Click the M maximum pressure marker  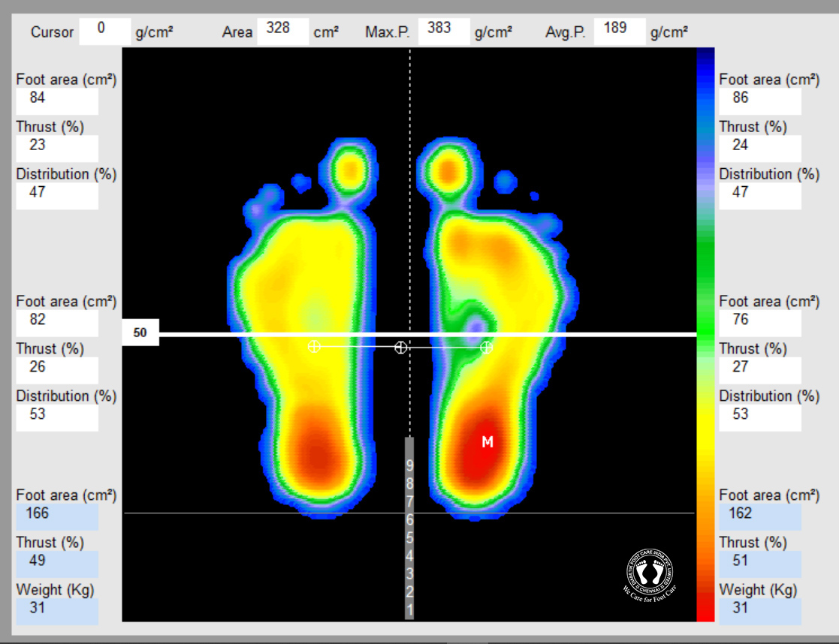[x=487, y=442]
